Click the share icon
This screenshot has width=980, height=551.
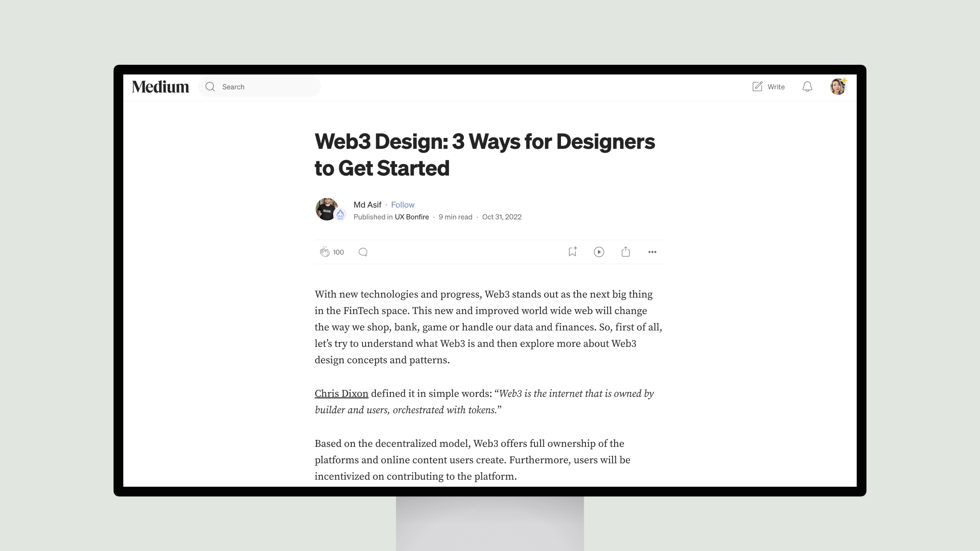[x=625, y=251]
